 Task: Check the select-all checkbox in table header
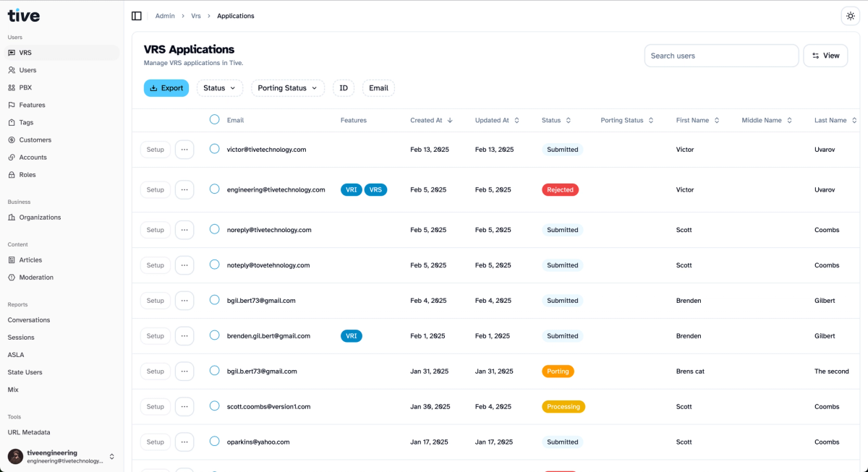[x=214, y=120]
